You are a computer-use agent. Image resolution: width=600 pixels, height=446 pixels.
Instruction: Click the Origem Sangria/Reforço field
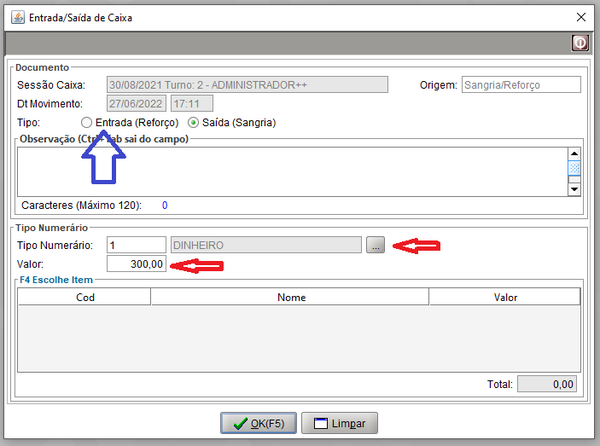point(521,85)
